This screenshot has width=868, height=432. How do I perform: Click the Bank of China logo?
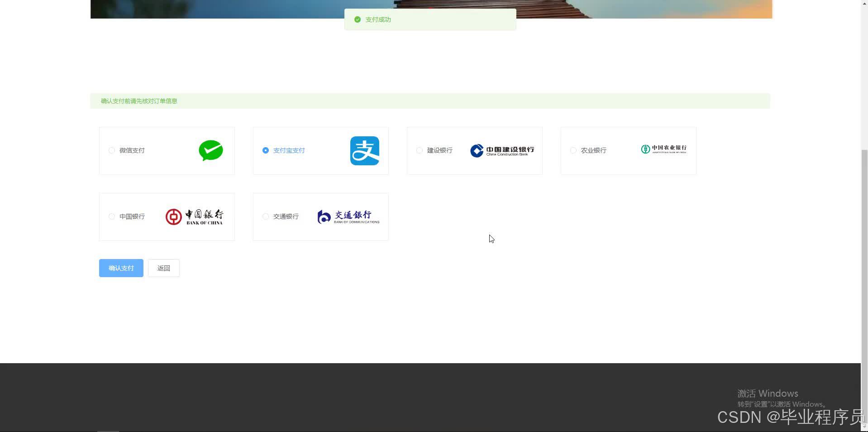coord(195,217)
